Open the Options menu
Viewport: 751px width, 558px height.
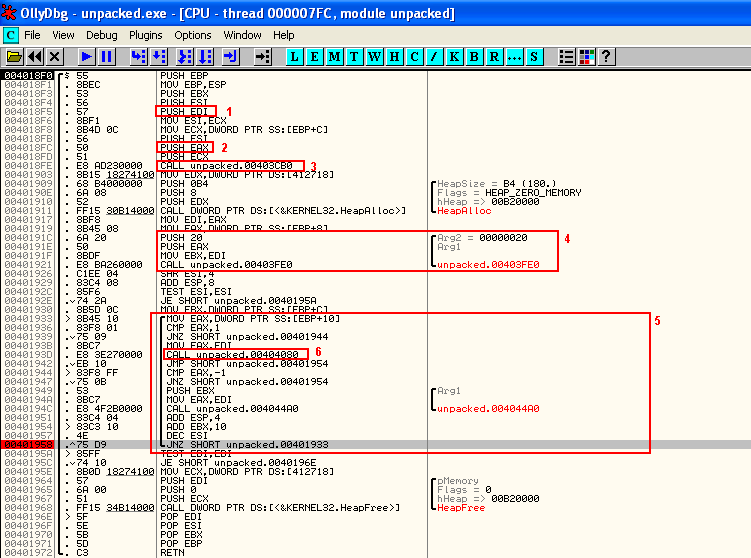click(x=193, y=35)
